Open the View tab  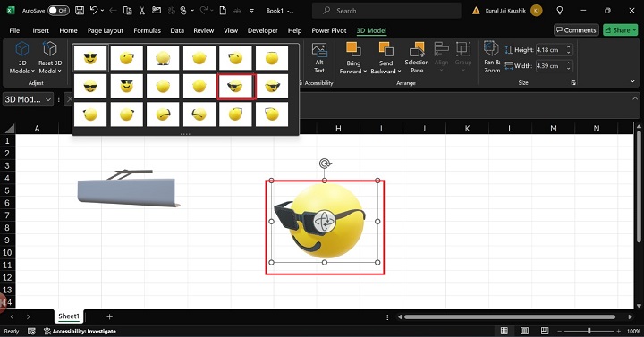(231, 30)
